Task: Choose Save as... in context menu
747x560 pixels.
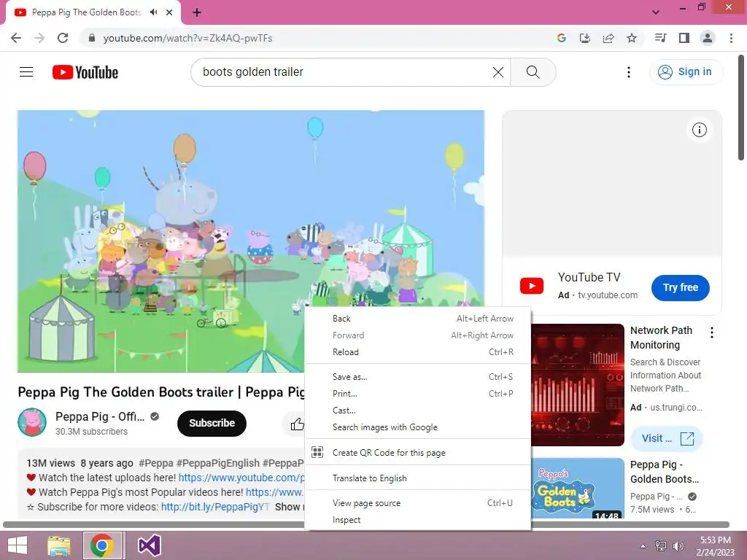Action: pyautogui.click(x=417, y=377)
